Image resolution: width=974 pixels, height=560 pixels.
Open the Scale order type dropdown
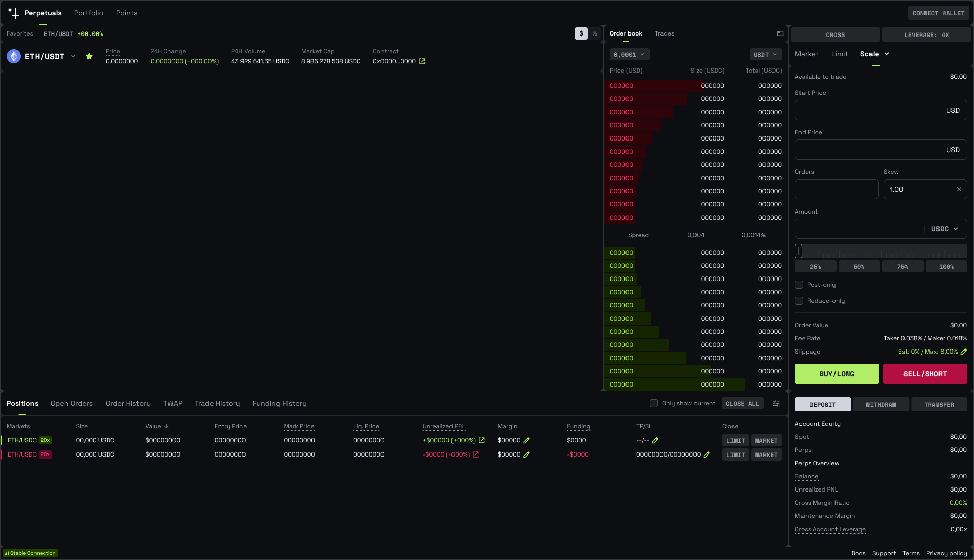coord(887,54)
